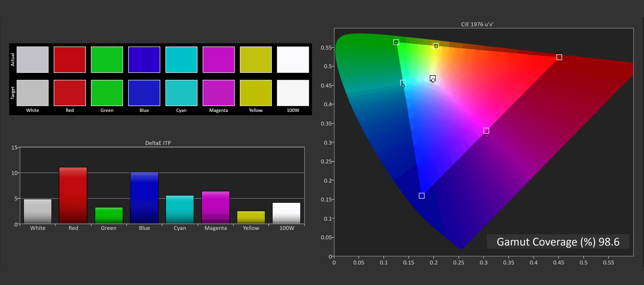Viewport: 644px width, 285px height.
Task: Click the Blue label on DeltaE x-axis
Action: (x=144, y=228)
